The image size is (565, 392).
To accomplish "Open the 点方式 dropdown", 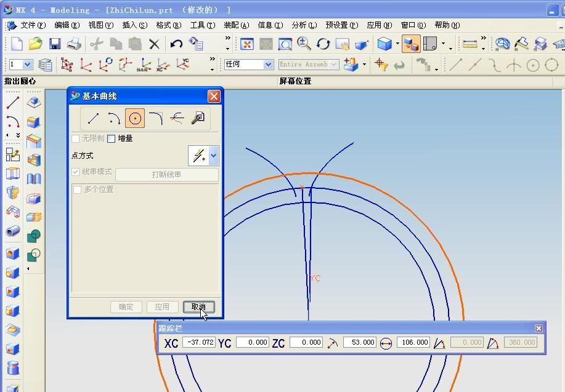I will 213,156.
